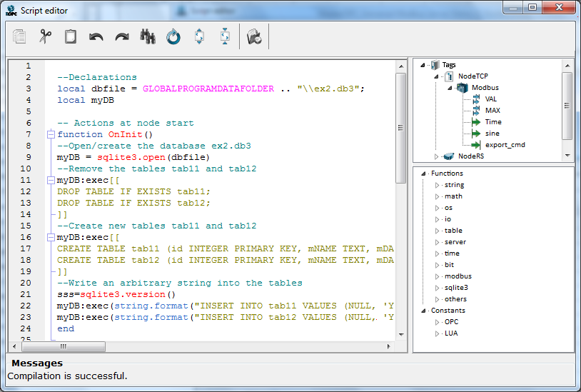The width and height of the screenshot is (581, 392).
Task: Click the expand-all arrows toolbar icon
Action: 199,36
